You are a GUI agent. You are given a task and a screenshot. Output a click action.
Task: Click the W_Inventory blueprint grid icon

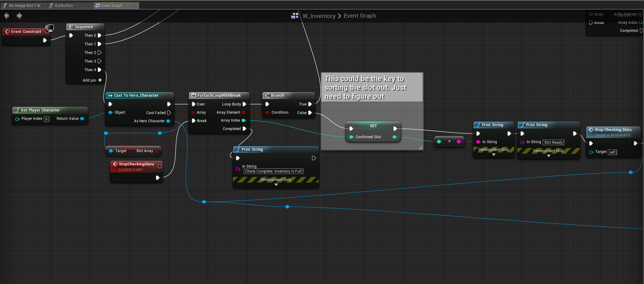click(295, 16)
